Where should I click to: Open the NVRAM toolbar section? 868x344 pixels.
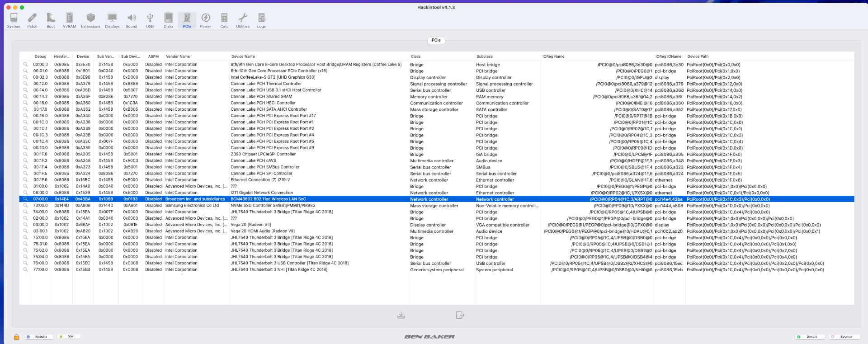[69, 21]
